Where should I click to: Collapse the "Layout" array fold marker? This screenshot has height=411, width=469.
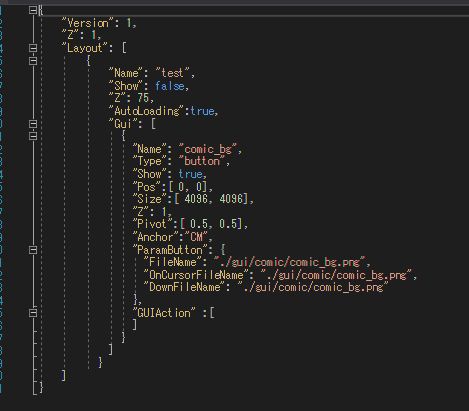point(33,48)
